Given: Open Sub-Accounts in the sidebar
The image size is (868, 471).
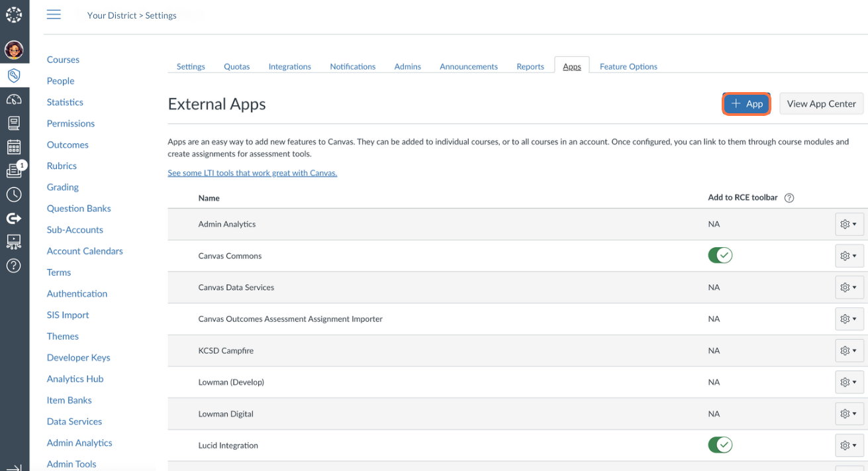Looking at the screenshot, I should click(x=75, y=230).
